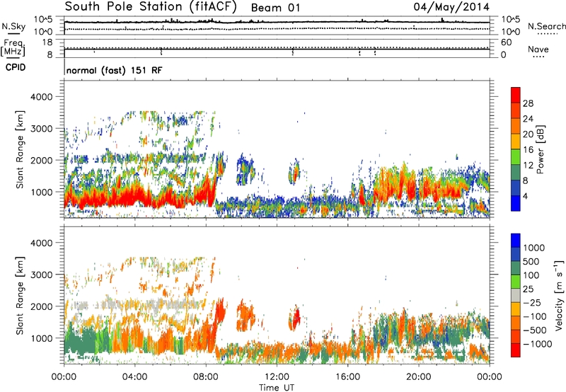Viewport: 566px width, 392px height.
Task: Click the "12" Power colorbar tick label
Action: 528,166
